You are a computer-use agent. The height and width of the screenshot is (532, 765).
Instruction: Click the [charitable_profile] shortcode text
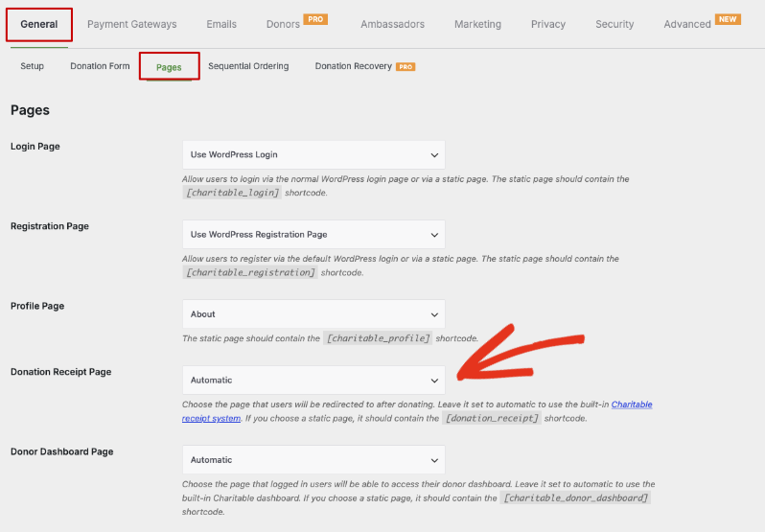coord(378,338)
